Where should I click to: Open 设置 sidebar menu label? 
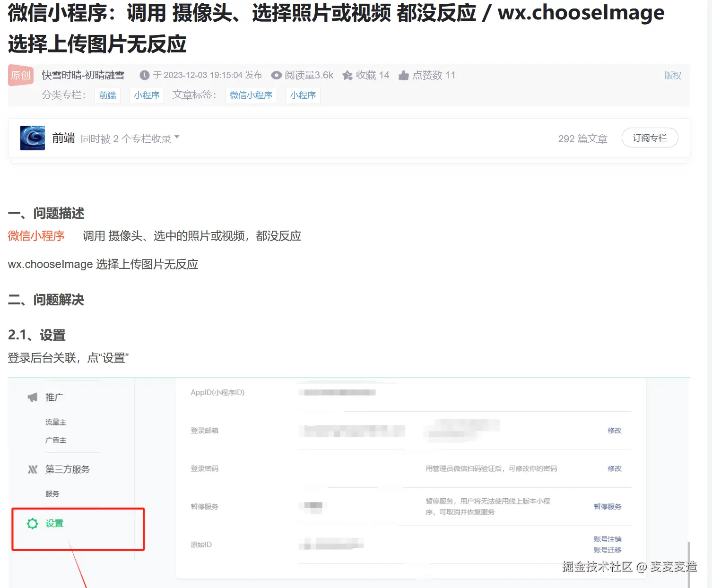(x=54, y=523)
